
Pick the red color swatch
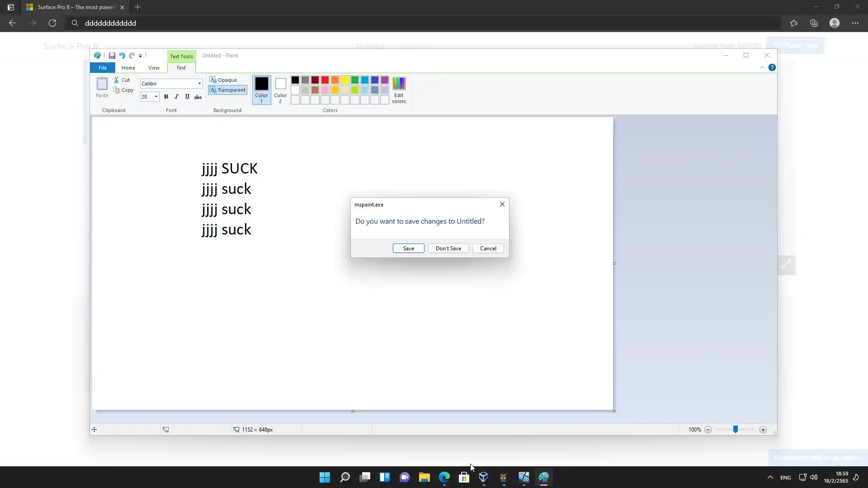click(325, 80)
